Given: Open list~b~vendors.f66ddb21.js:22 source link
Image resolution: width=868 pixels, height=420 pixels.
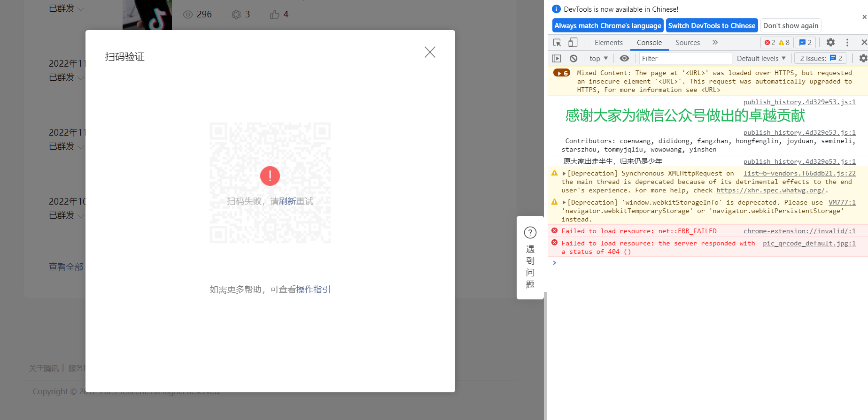Looking at the screenshot, I should pyautogui.click(x=799, y=174).
